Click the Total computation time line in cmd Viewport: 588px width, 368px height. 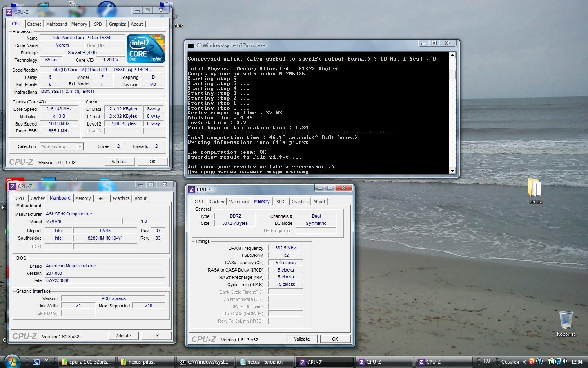pos(272,137)
